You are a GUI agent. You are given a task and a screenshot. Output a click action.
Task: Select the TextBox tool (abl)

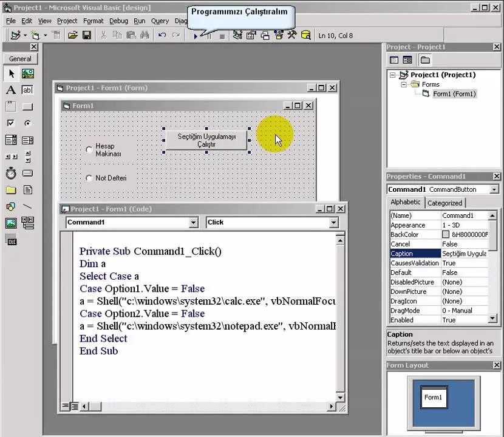[x=28, y=90]
